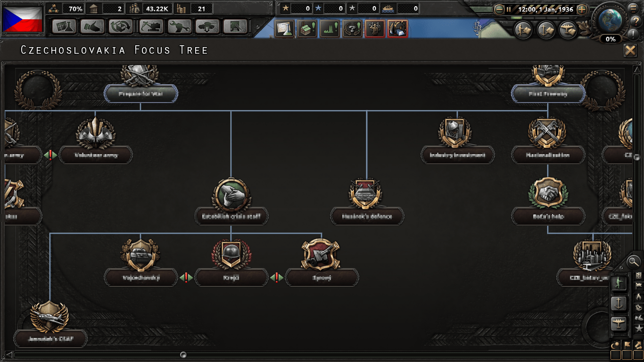Click the focus tree scroll-left arrow
644x362 pixels.
(x=8, y=354)
